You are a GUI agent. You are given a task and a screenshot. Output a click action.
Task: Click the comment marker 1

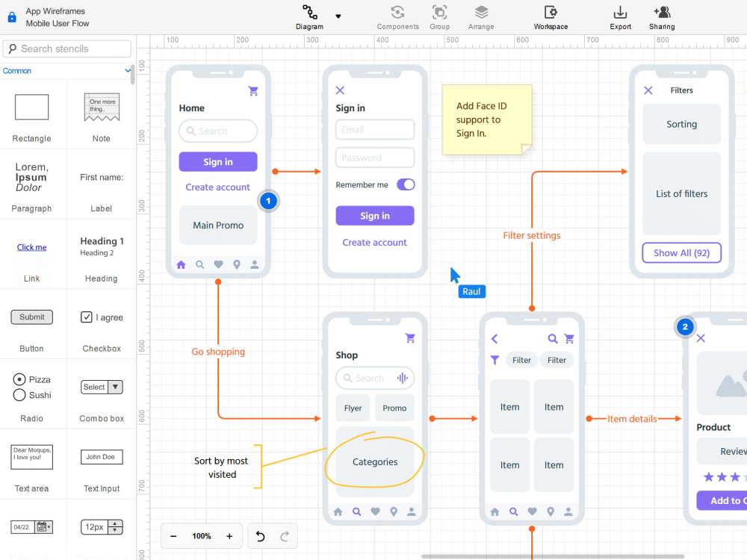pyautogui.click(x=268, y=201)
